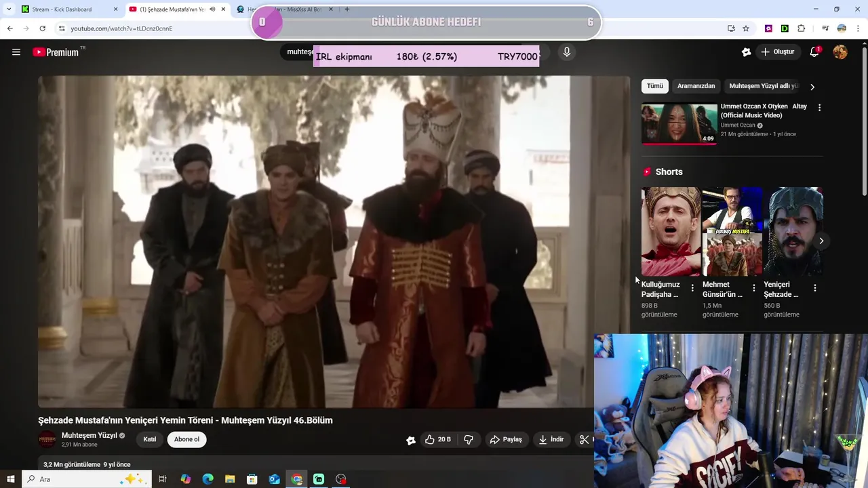Dislike the video with thumbs down
The height and width of the screenshot is (488, 868).
click(469, 440)
